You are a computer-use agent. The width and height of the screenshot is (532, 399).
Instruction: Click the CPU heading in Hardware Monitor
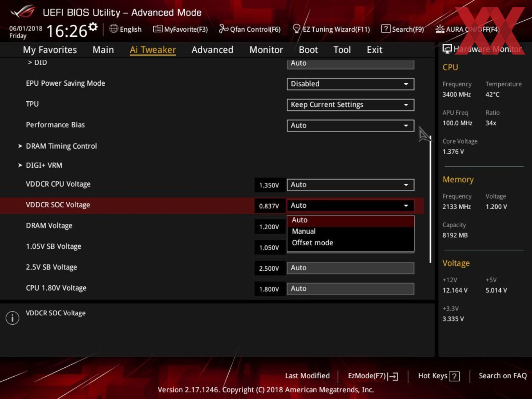[450, 67]
